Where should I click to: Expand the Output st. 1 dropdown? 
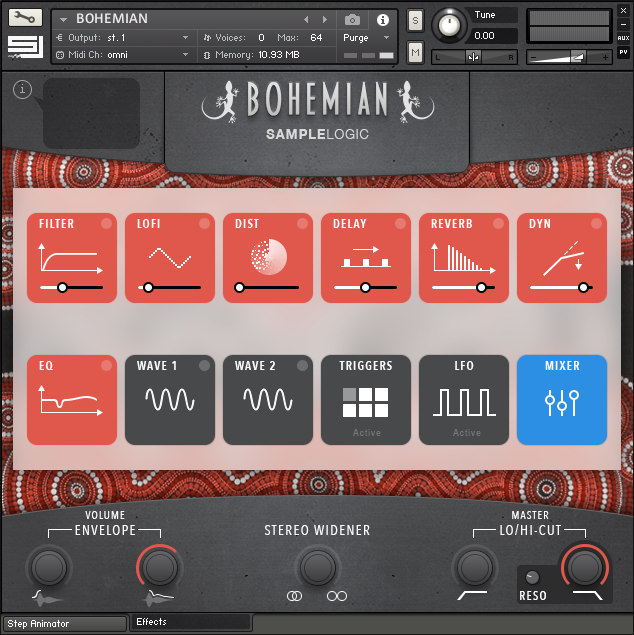coord(120,38)
